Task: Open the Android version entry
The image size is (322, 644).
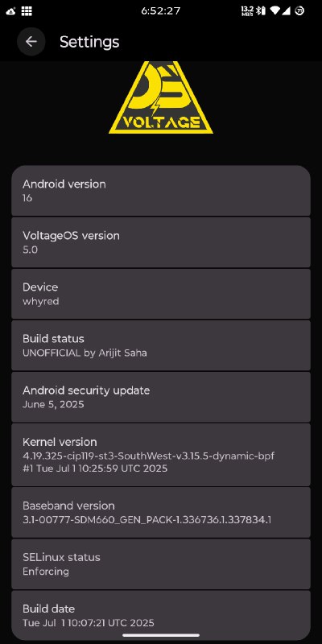Action: (x=161, y=191)
